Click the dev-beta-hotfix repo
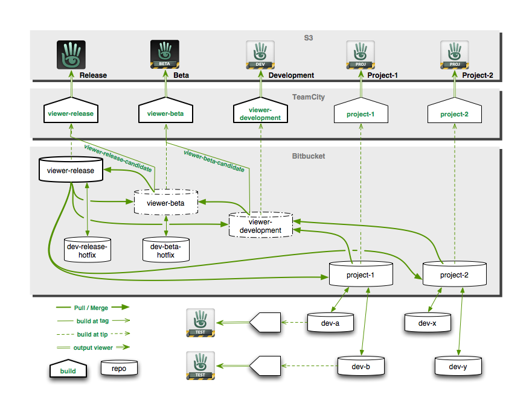This screenshot has width=532, height=415. pos(166,250)
